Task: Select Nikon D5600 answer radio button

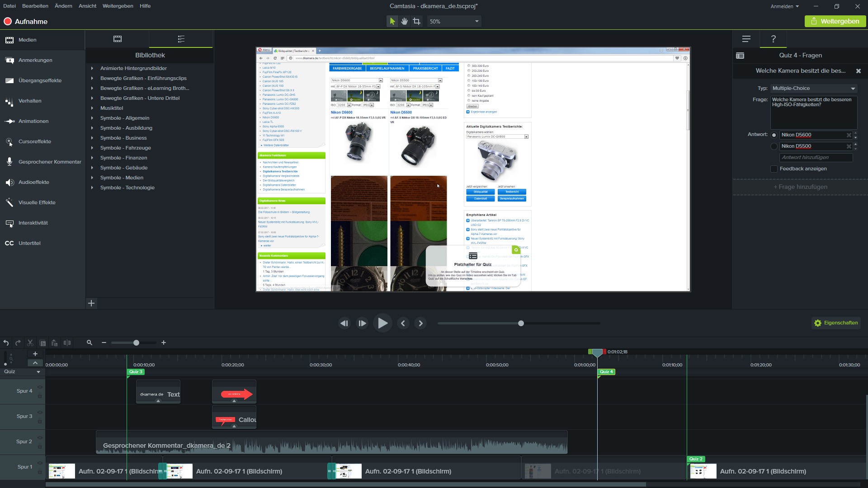Action: coord(774,135)
